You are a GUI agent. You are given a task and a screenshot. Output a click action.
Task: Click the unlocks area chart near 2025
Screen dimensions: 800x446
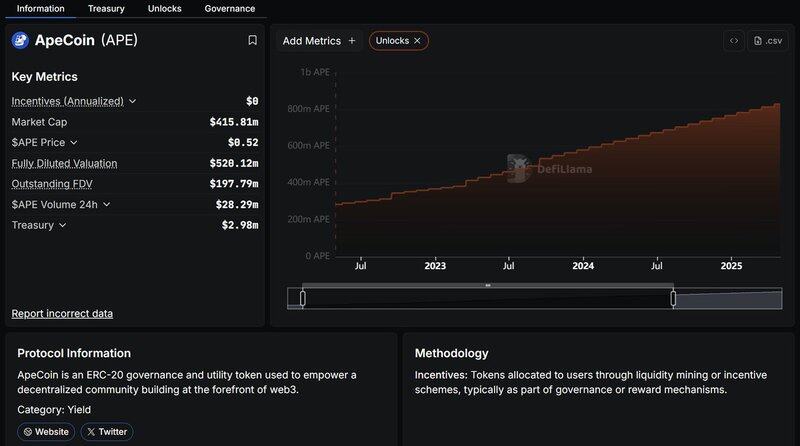pos(731,184)
